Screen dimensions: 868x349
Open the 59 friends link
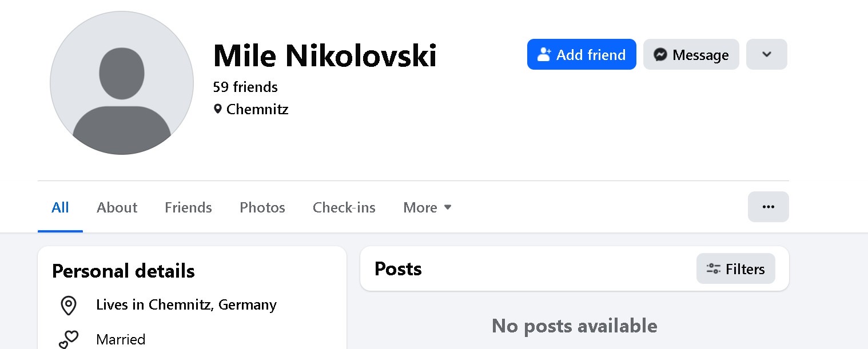[x=245, y=87]
